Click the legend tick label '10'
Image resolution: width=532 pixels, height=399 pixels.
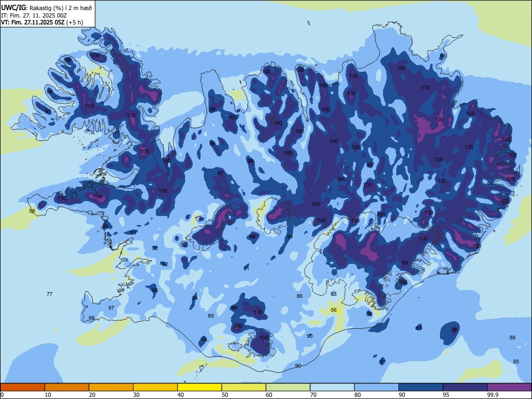click(x=48, y=395)
